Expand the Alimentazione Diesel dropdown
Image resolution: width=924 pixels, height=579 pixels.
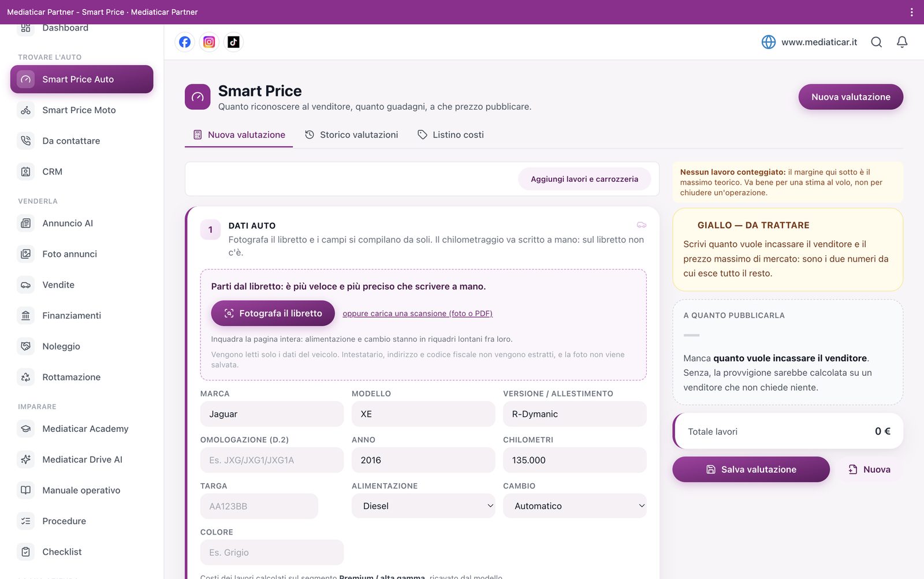click(x=423, y=506)
